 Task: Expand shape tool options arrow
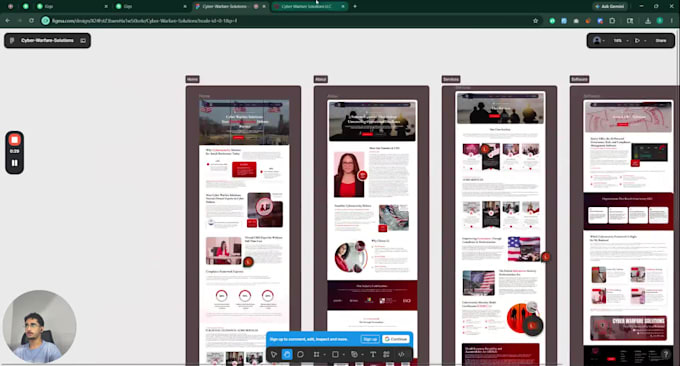click(343, 355)
